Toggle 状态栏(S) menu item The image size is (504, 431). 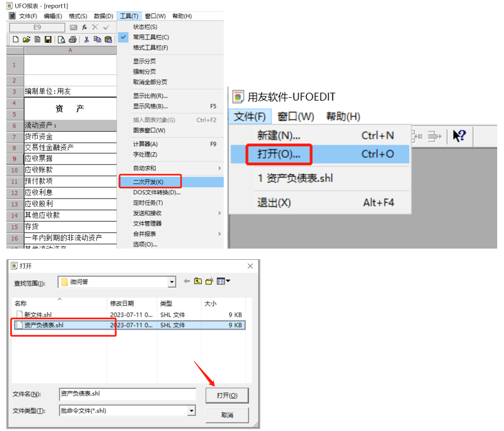pyautogui.click(x=171, y=27)
